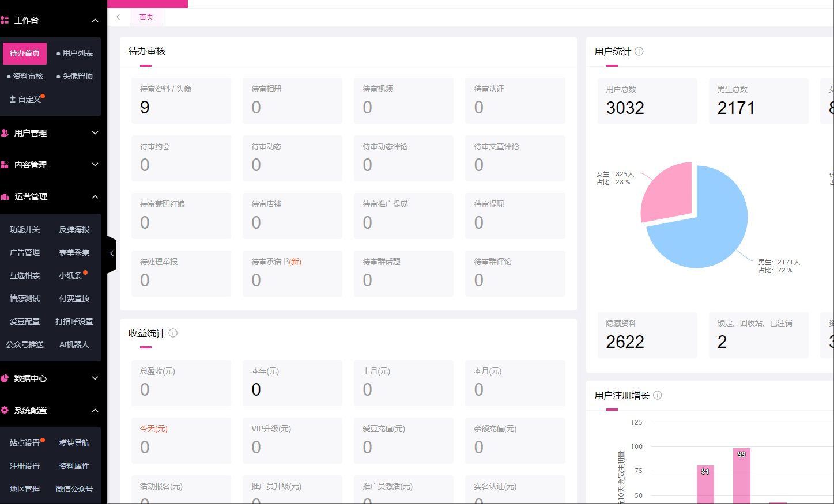Click the 待审认证 card
The width and height of the screenshot is (834, 504).
(515, 101)
